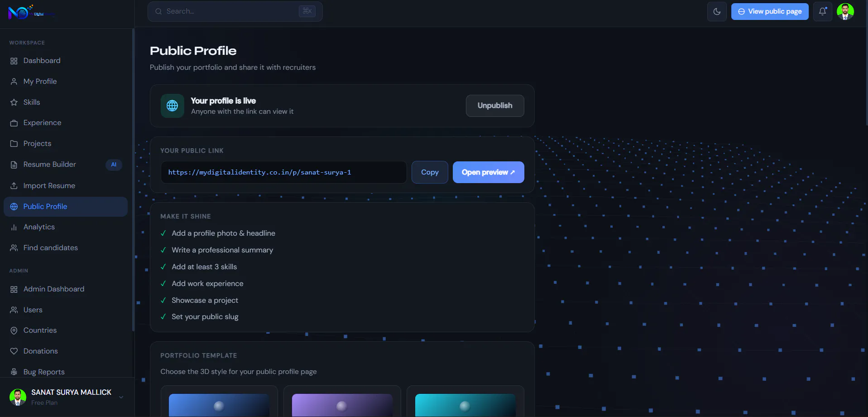Click the Dashboard grid icon in sidebar
This screenshot has height=417, width=868.
coord(14,61)
